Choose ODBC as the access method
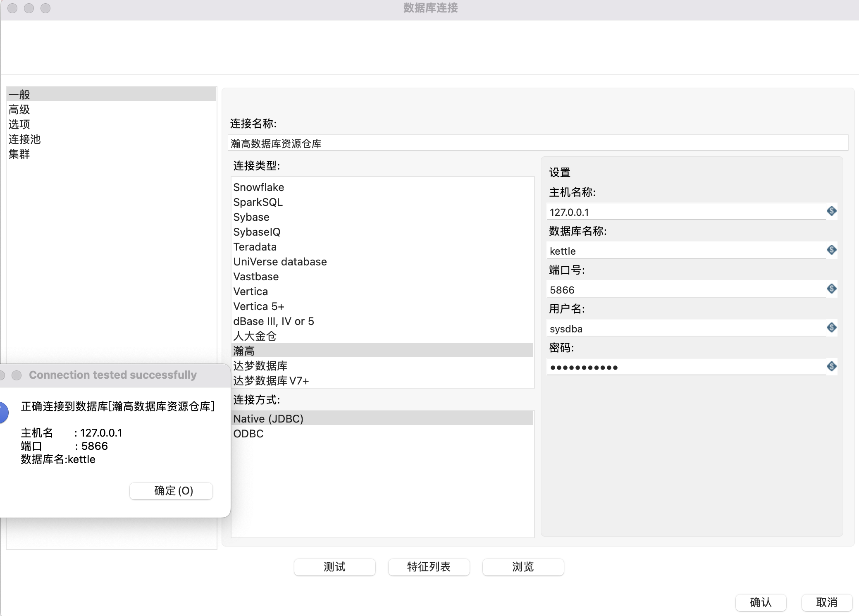Screen dimensions: 859x616 248,434
